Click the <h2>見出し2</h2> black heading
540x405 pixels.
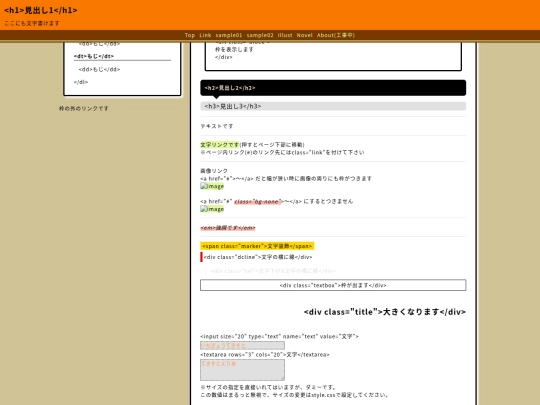tap(333, 88)
